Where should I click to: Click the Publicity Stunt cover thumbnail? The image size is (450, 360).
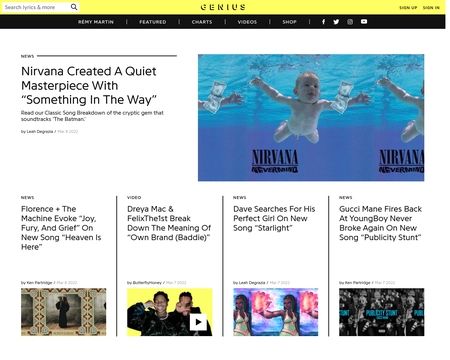coord(382,312)
